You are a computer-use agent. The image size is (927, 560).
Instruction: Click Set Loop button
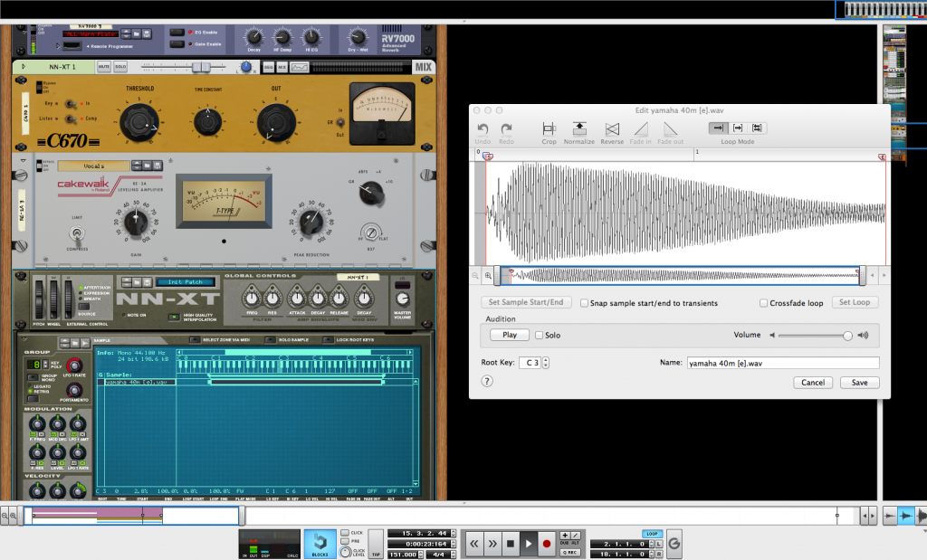[855, 302]
